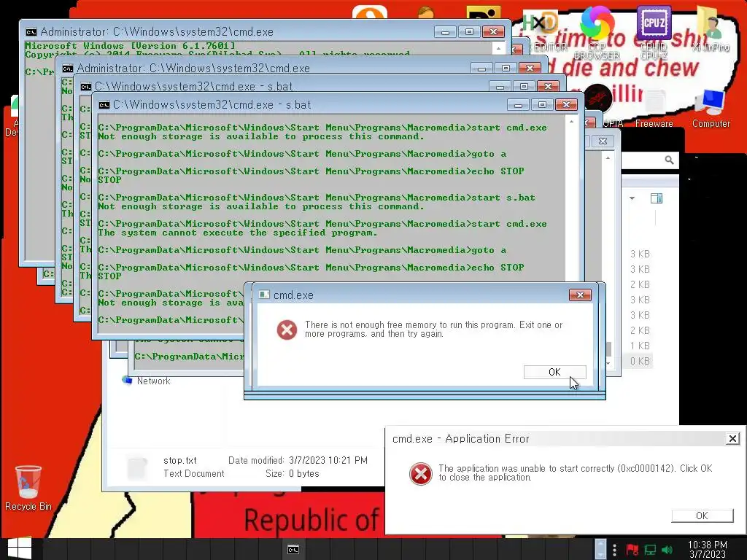
Task: Minimize the front s.bat cmd window
Action: tap(519, 104)
